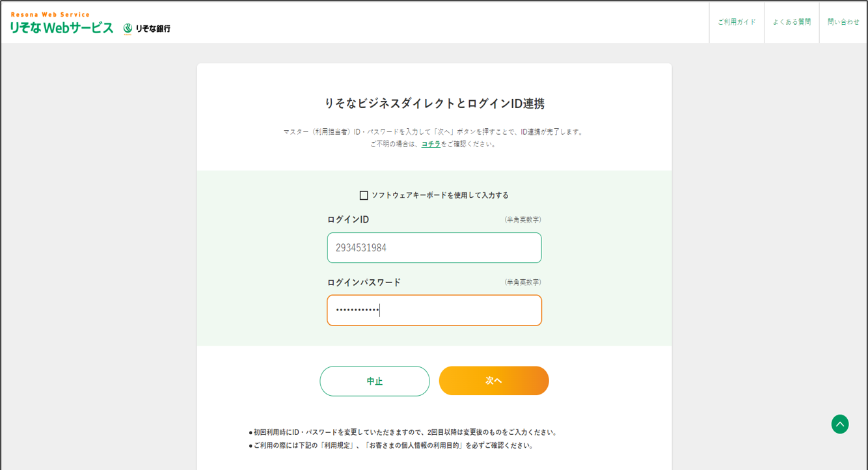Open ご利用ガイド in the header
Viewport: 868px width, 470px height.
pos(737,22)
